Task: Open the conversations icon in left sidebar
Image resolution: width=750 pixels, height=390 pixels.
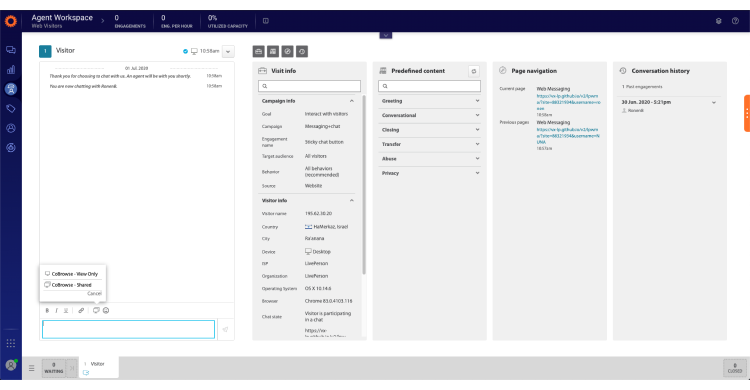Action: pyautogui.click(x=11, y=50)
